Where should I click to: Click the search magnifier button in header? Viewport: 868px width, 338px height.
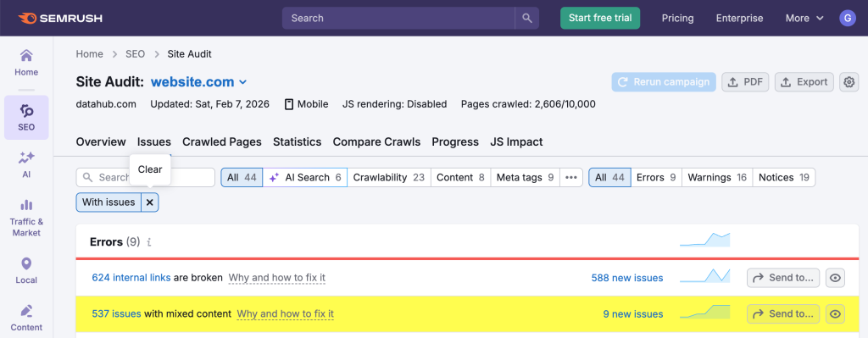click(527, 19)
